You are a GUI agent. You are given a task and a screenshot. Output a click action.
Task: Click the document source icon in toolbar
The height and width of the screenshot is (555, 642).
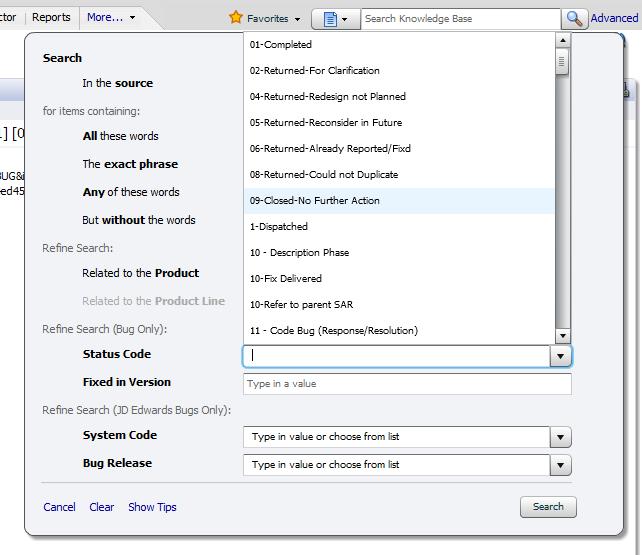(330, 19)
